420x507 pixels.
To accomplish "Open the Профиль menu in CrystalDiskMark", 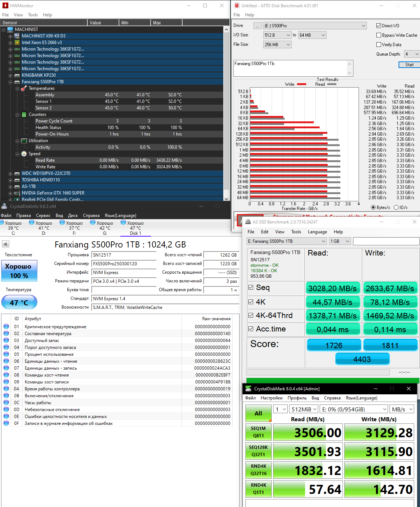I will [297, 398].
